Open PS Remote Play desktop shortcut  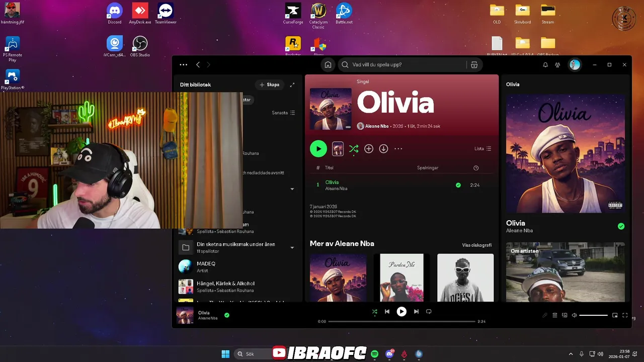[12, 49]
